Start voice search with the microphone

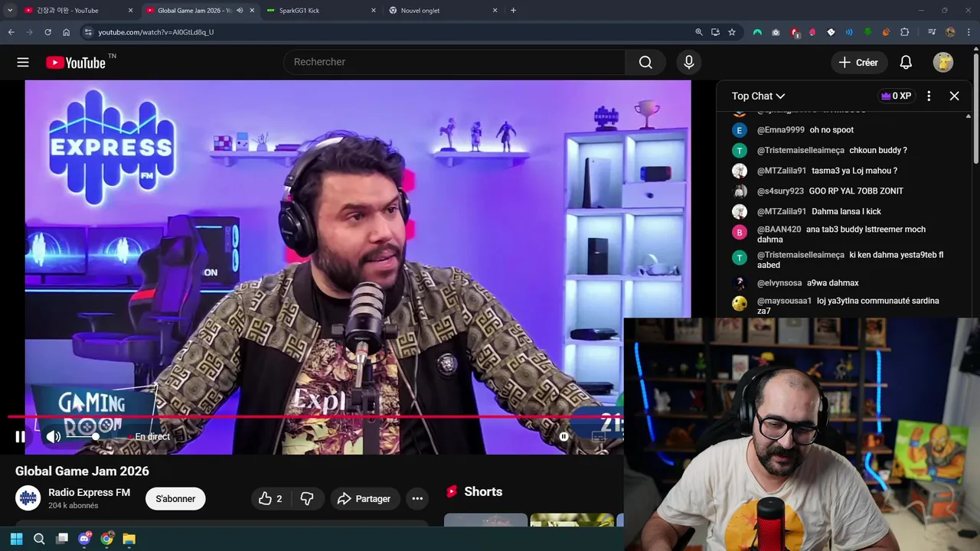click(x=689, y=62)
